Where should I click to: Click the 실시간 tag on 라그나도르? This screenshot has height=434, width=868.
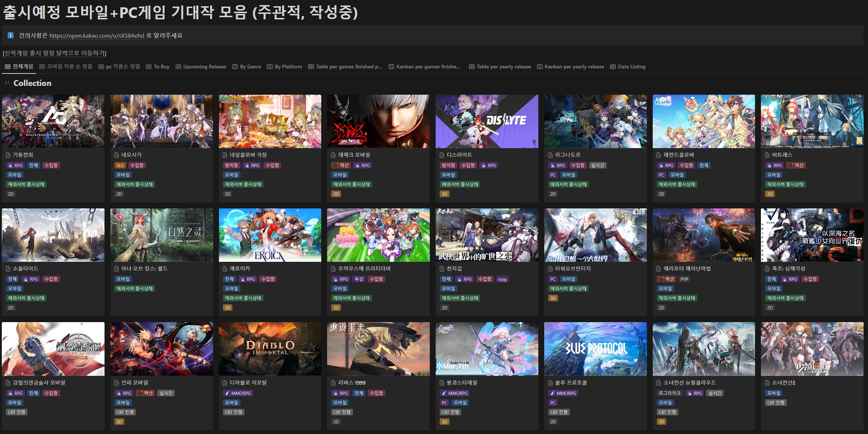(598, 166)
